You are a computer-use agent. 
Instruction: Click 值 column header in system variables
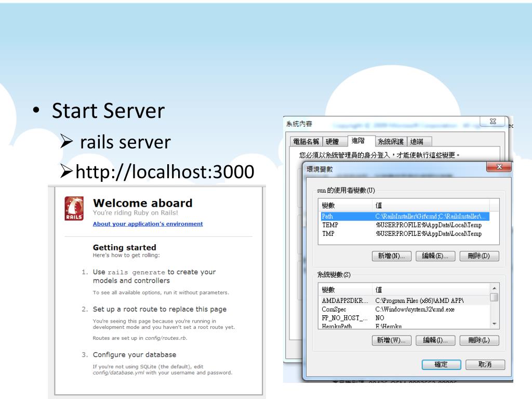click(431, 289)
